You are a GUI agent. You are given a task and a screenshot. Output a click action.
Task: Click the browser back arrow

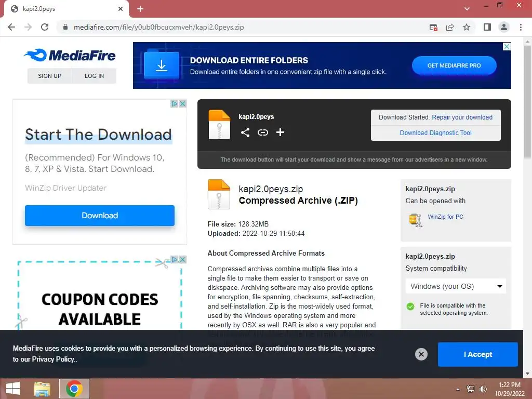coord(11,27)
